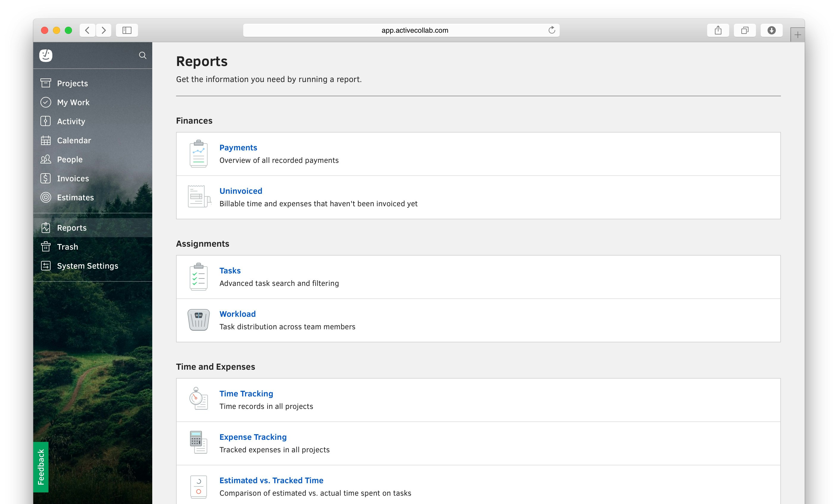Click the Workload scale icon

click(198, 320)
